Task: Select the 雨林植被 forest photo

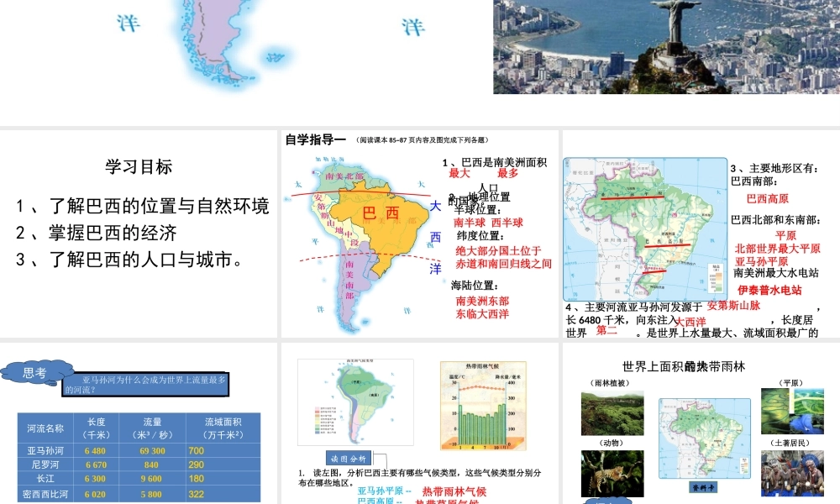Action: [612, 413]
